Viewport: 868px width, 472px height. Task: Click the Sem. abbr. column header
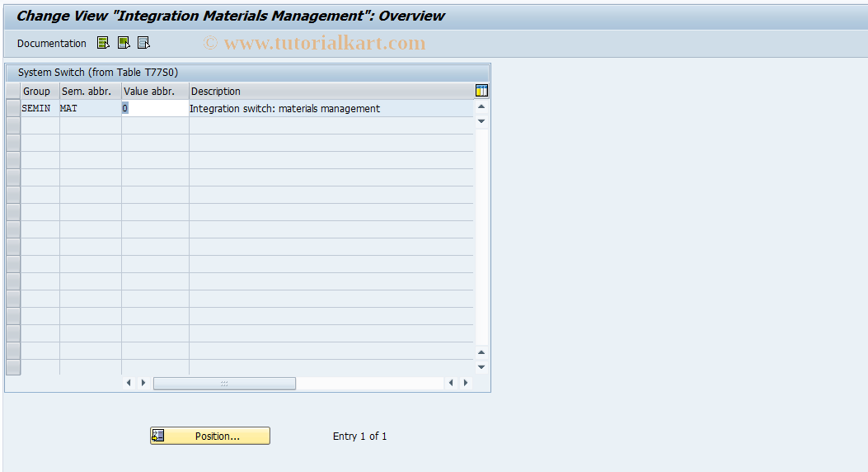pos(90,91)
